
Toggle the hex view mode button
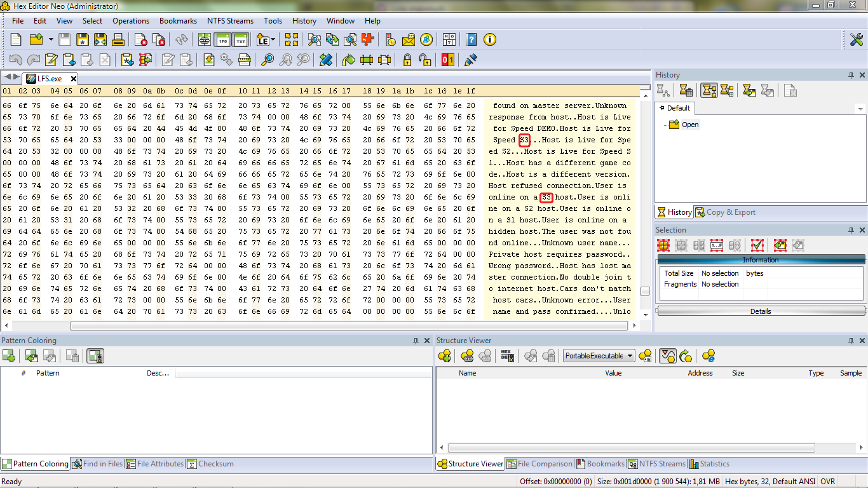point(222,39)
